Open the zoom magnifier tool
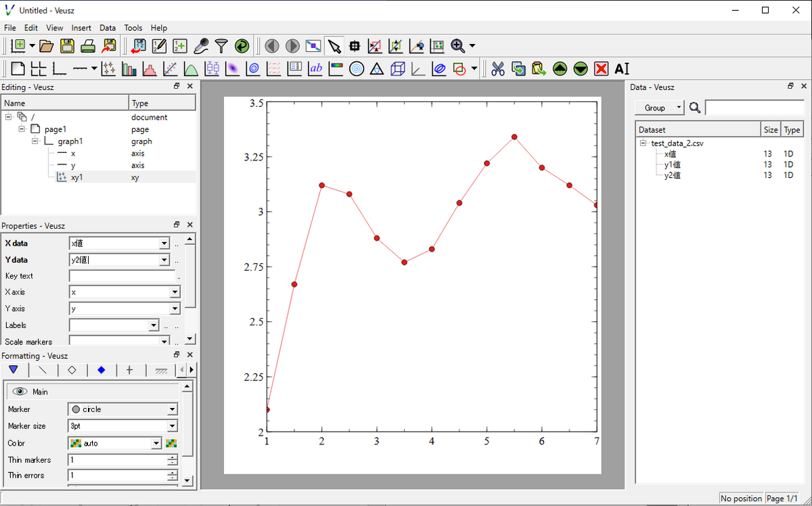Image resolution: width=812 pixels, height=506 pixels. pyautogui.click(x=458, y=46)
